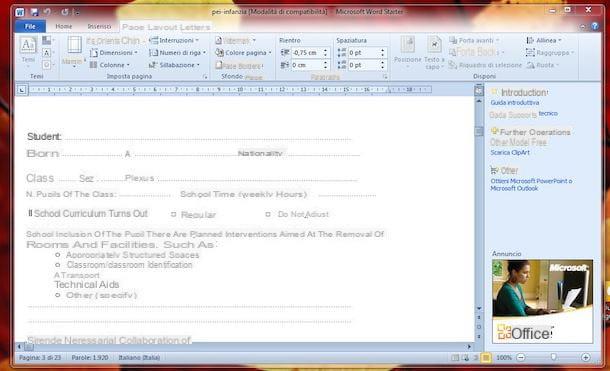Tick the Do Not Adjust checkbox
610x371 pixels.
pos(268,214)
